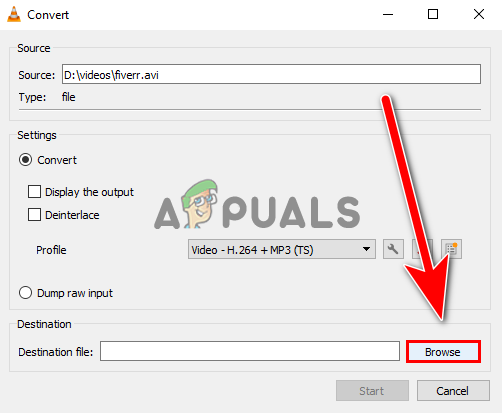The image size is (502, 413).
Task: Click the Deinterlace label text
Action: (x=72, y=215)
